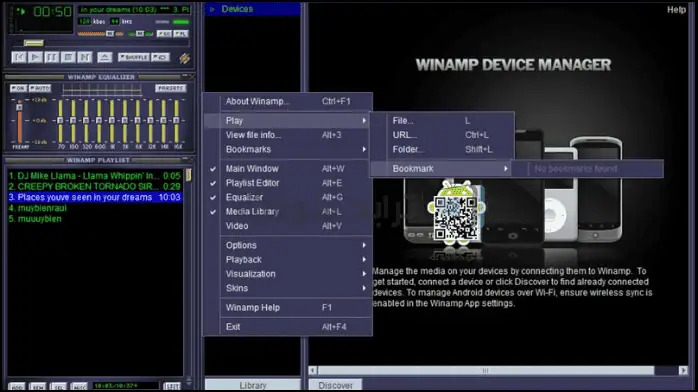Click the Previous track button
The width and height of the screenshot is (698, 392).
(19, 57)
